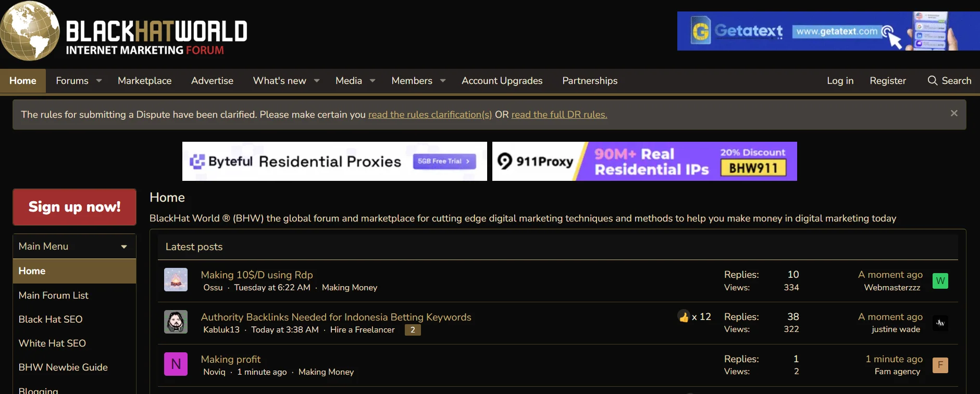Click the Register link
This screenshot has width=980, height=394.
pyautogui.click(x=888, y=81)
